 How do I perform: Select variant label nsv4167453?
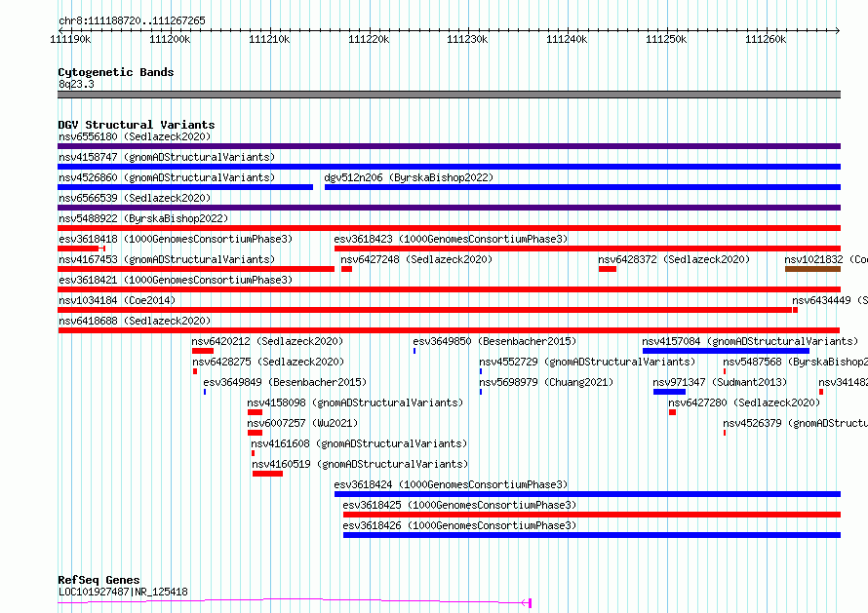point(167,259)
